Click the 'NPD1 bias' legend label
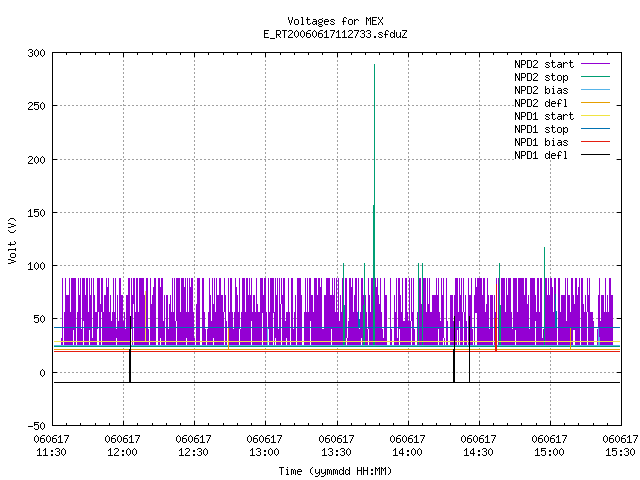Image resolution: width=640 pixels, height=480 pixels. pos(541,142)
